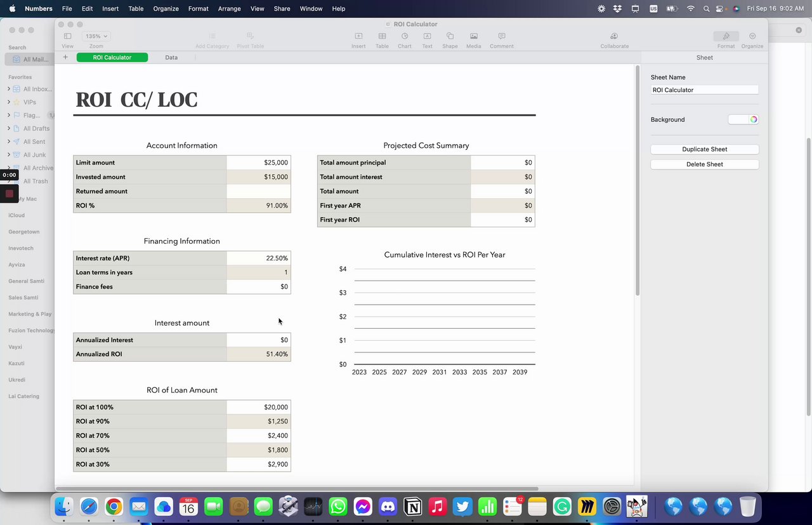Screen dimensions: 812x525
Task: Click the Pivot Table toolbar icon
Action: pyautogui.click(x=250, y=36)
